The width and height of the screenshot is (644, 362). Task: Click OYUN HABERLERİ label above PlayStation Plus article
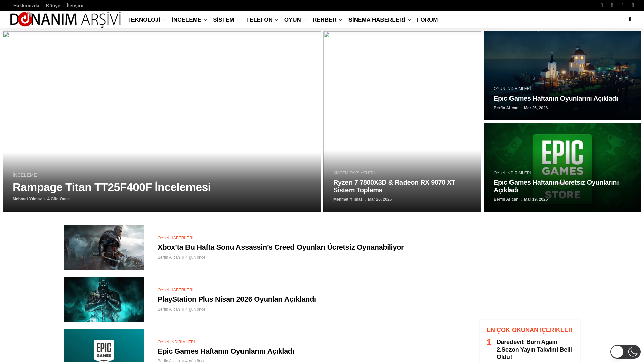pyautogui.click(x=175, y=290)
